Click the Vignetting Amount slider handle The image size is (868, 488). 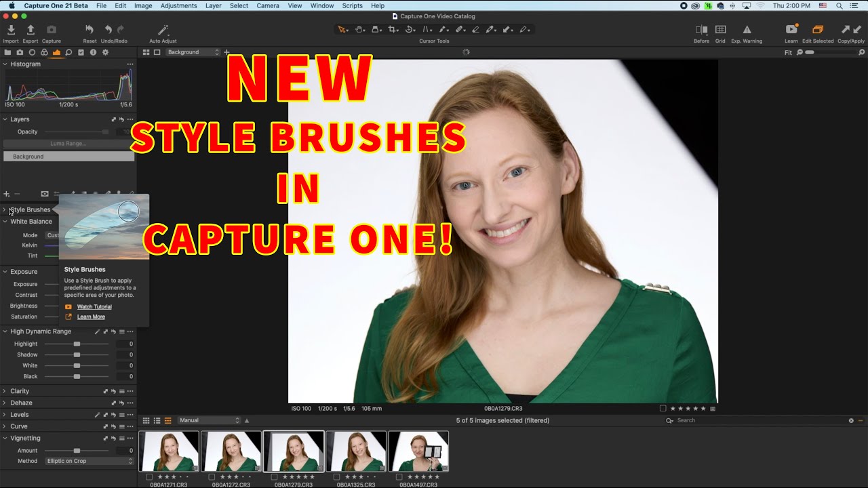click(77, 451)
